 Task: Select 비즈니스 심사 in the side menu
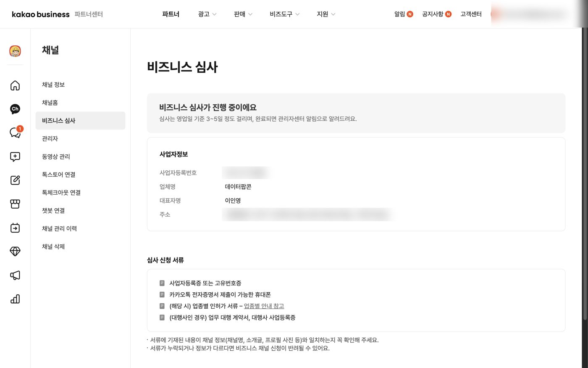coord(80,121)
